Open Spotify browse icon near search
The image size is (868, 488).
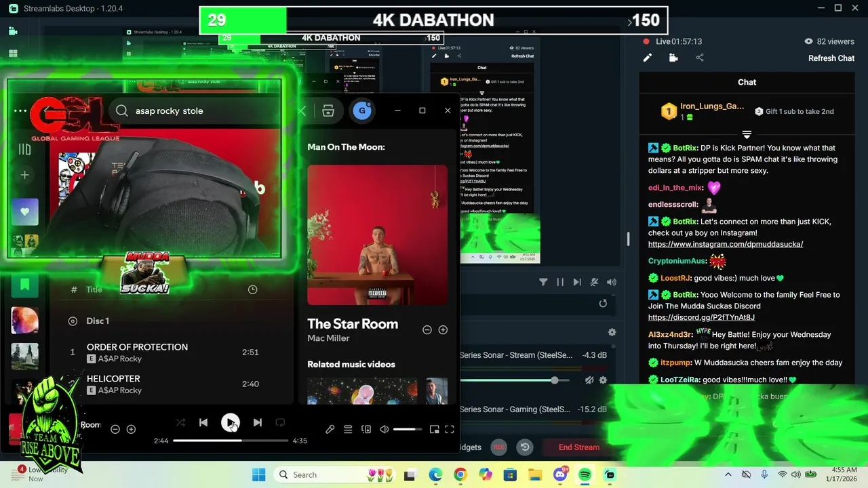[x=328, y=111]
